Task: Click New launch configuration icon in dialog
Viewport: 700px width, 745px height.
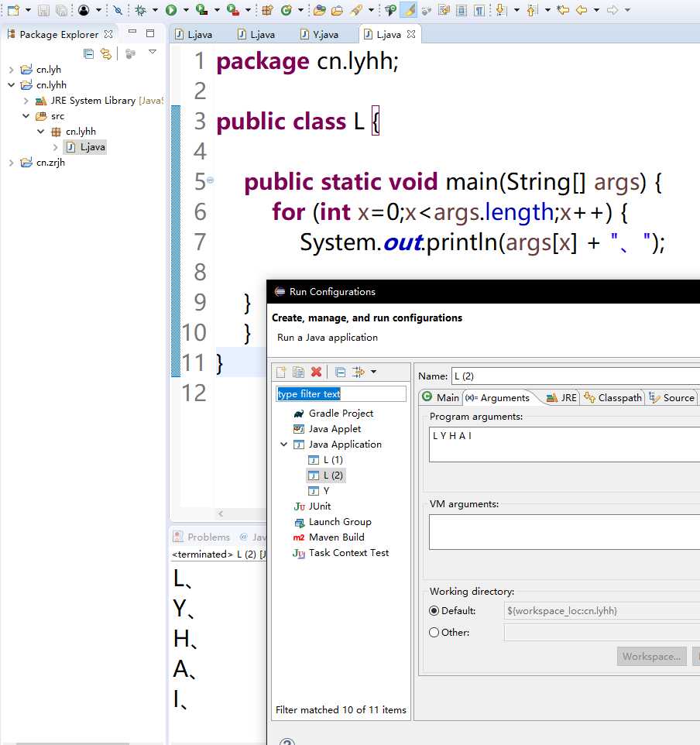Action: click(x=281, y=372)
